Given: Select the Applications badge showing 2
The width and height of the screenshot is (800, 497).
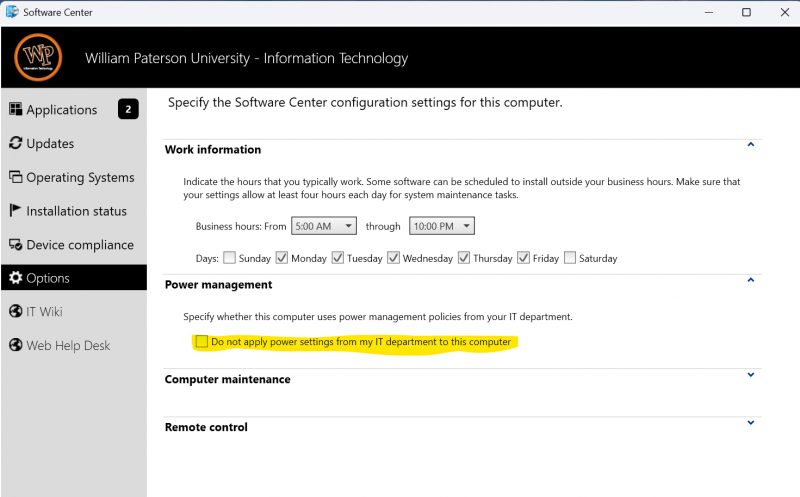Looking at the screenshot, I should click(128, 110).
